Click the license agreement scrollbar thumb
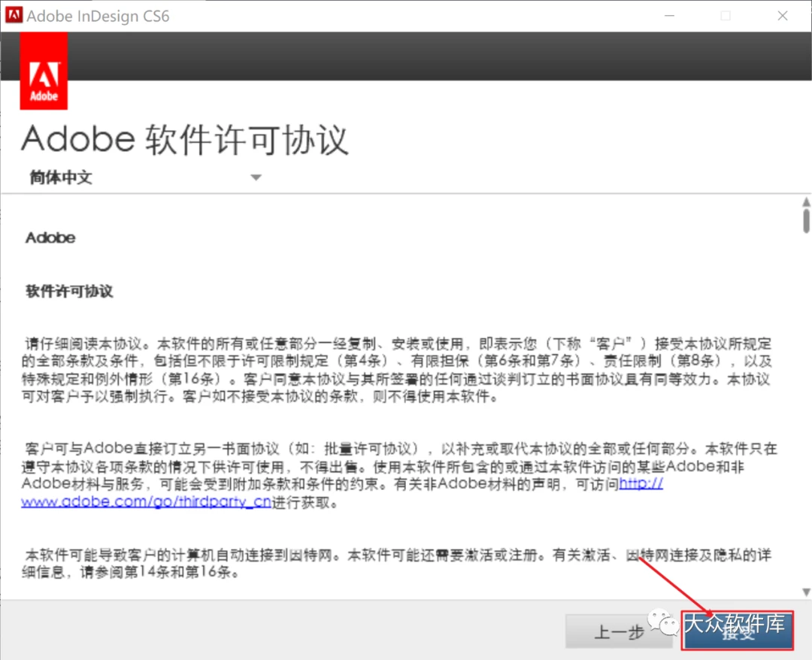This screenshot has height=660, width=812. [806, 220]
